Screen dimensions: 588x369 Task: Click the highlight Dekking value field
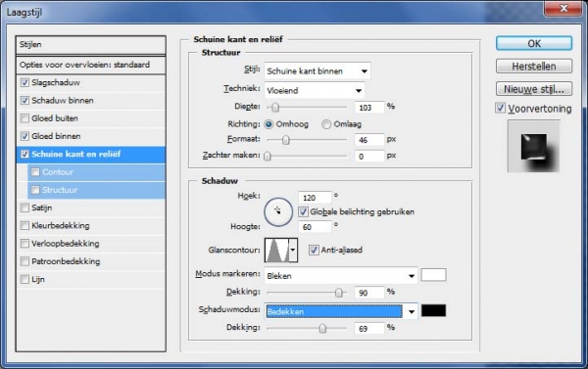coord(369,293)
